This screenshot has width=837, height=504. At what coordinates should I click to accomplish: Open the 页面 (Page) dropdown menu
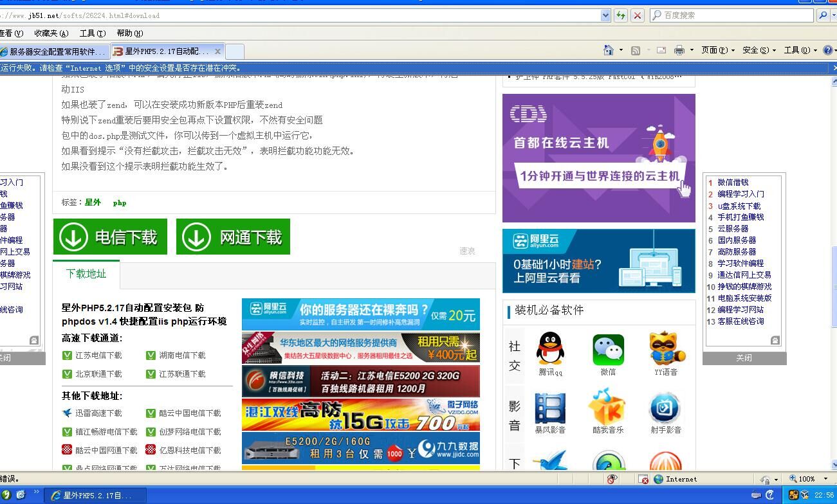717,50
